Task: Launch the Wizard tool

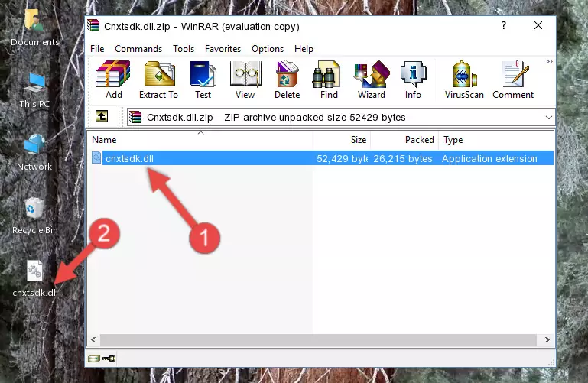Action: (372, 80)
